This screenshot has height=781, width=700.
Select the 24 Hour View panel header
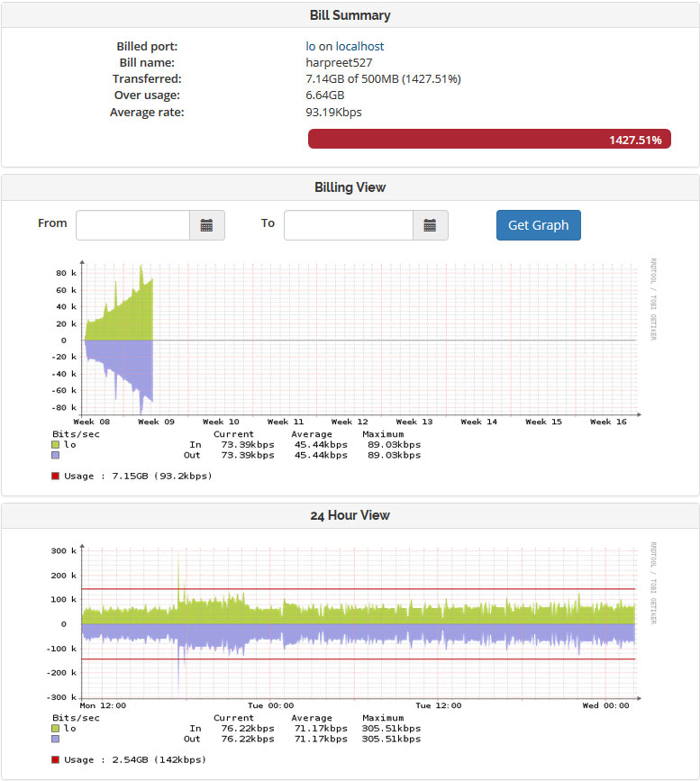(350, 515)
